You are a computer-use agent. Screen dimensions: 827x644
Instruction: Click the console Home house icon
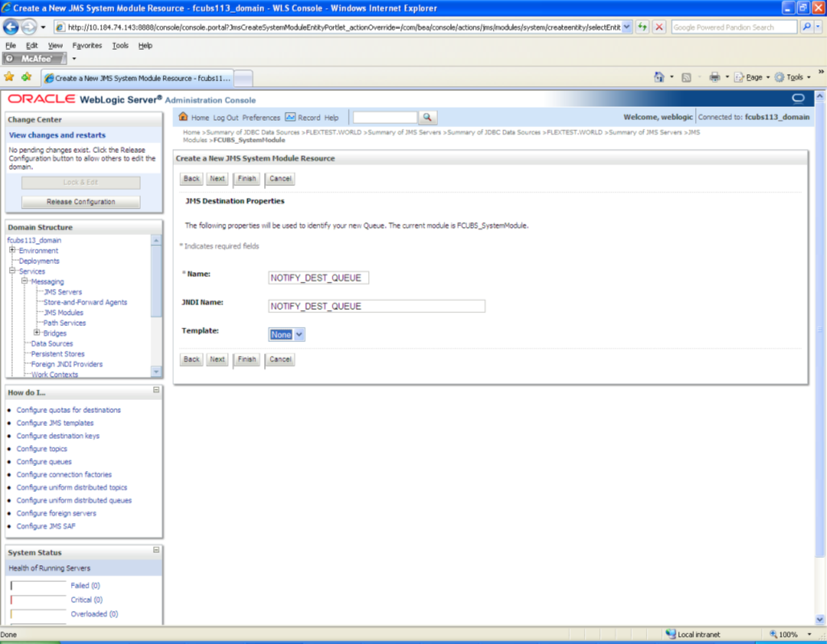click(183, 117)
